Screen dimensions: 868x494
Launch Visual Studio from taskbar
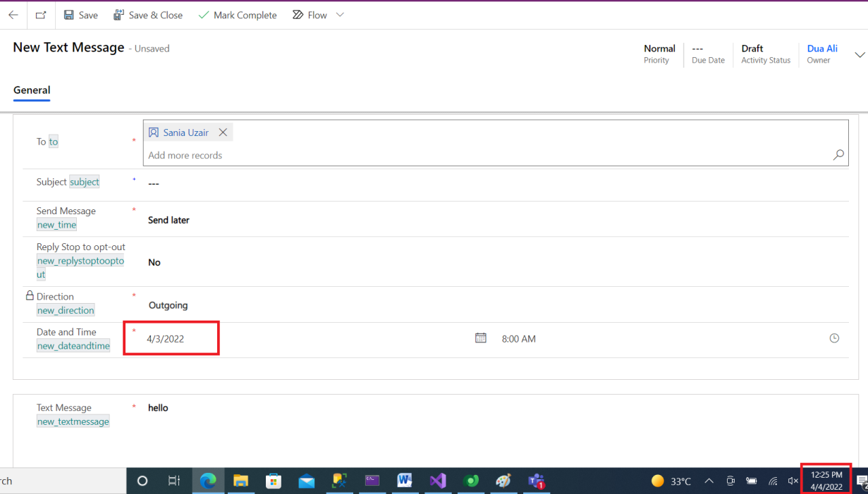point(438,481)
